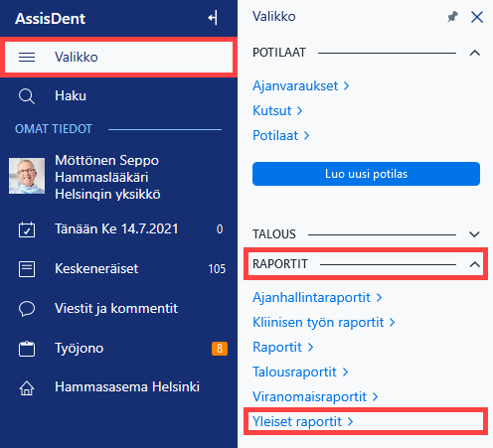Click the orange Työjono badge showing 8
493x448 pixels.
coord(220,349)
